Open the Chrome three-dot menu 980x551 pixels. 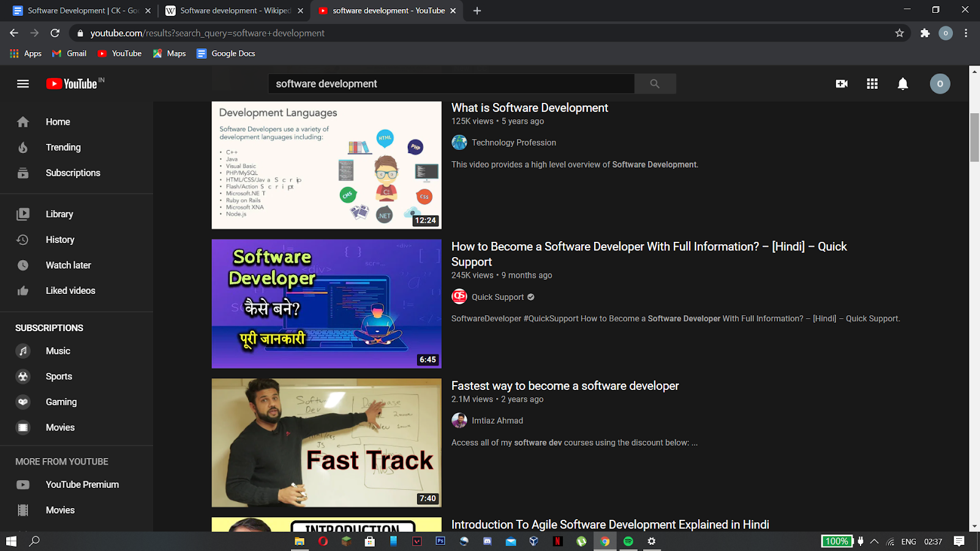coord(966,33)
